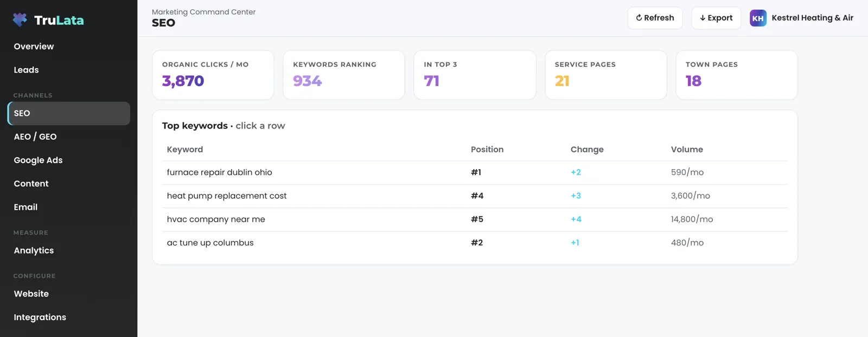Viewport: 868px width, 337px height.
Task: Click the +3 change value
Action: tap(576, 196)
